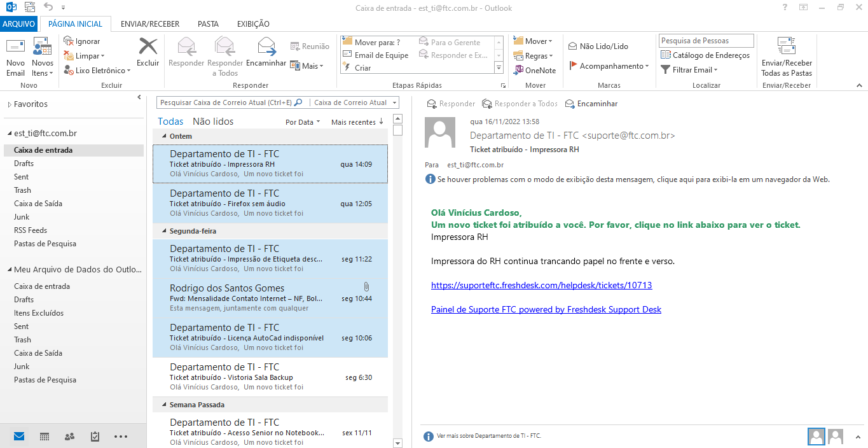The image size is (868, 448).
Task: Collapse the Segunda-feira group header
Action: (x=165, y=231)
